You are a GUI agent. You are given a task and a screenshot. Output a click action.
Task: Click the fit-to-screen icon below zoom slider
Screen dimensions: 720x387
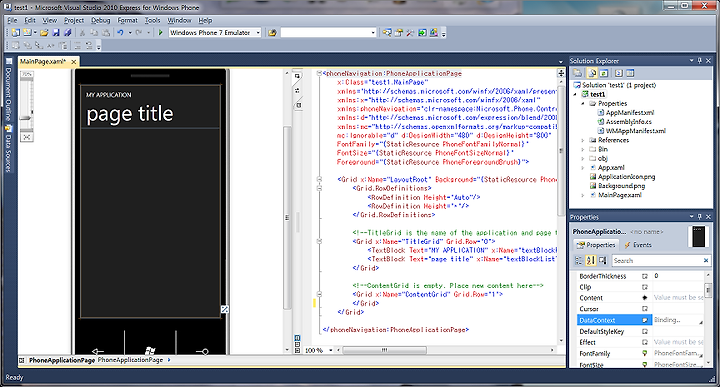tap(27, 137)
